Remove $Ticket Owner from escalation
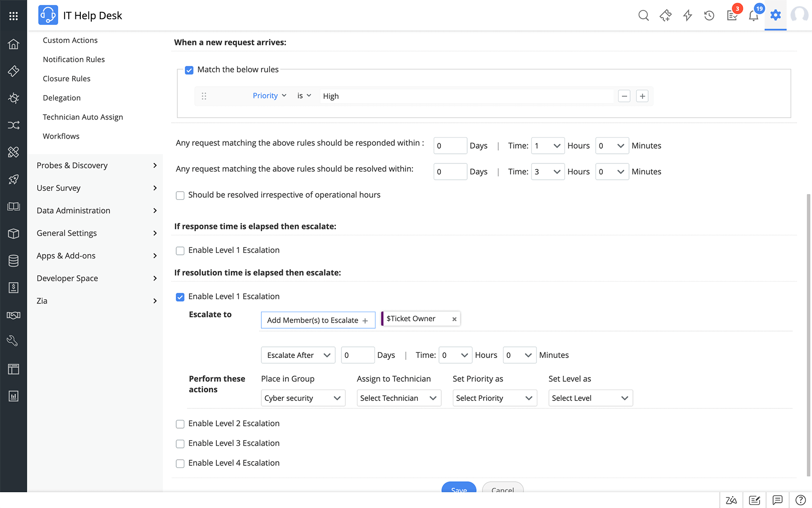Image resolution: width=812 pixels, height=508 pixels. tap(454, 319)
